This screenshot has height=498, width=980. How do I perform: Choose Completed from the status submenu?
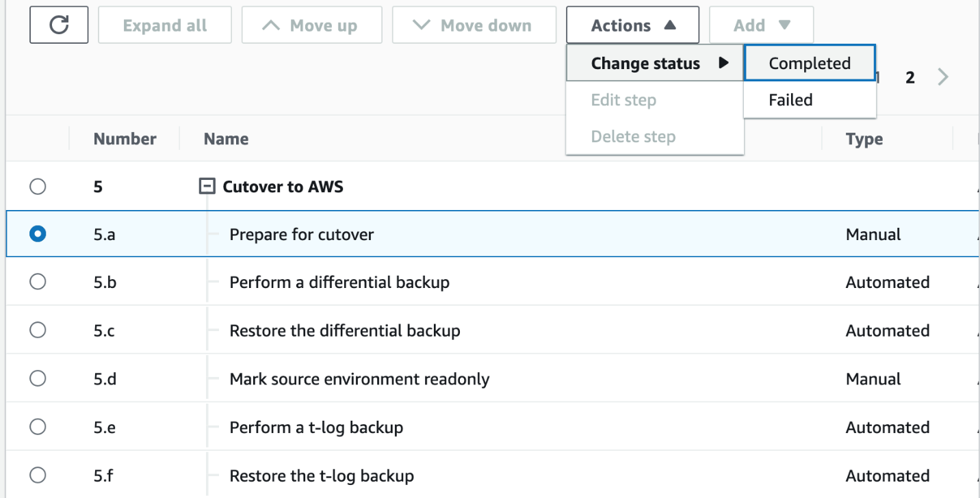pos(809,64)
